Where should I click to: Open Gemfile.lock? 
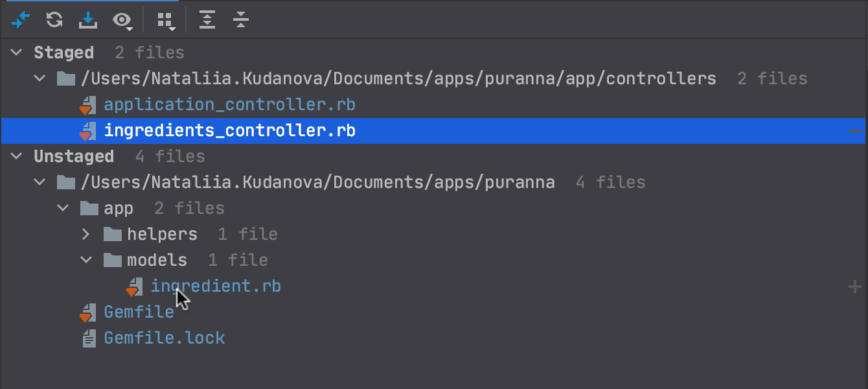pyautogui.click(x=164, y=338)
